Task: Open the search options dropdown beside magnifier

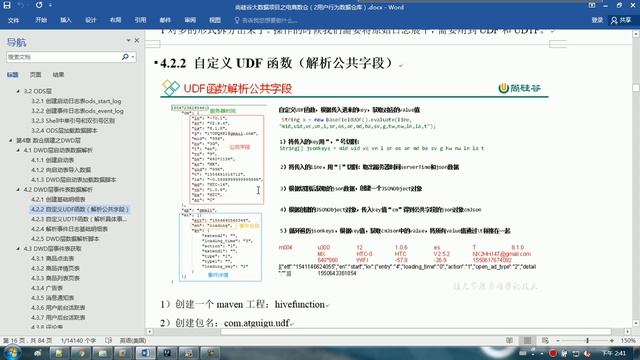Action: [133, 57]
